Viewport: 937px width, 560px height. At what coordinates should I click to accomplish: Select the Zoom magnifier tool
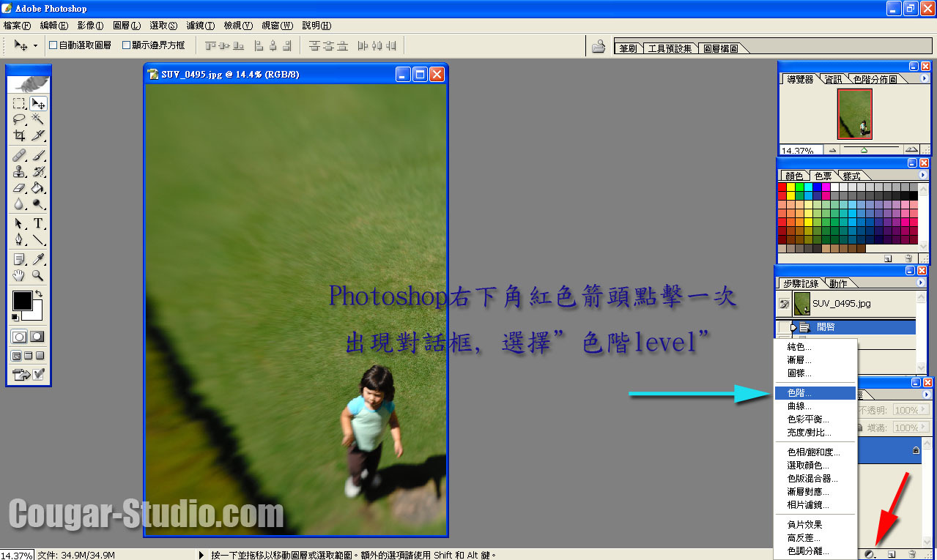tap(38, 276)
